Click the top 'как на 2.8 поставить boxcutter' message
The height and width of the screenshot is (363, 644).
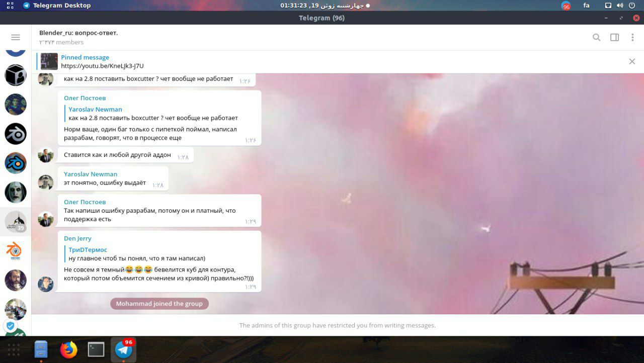[156, 79]
